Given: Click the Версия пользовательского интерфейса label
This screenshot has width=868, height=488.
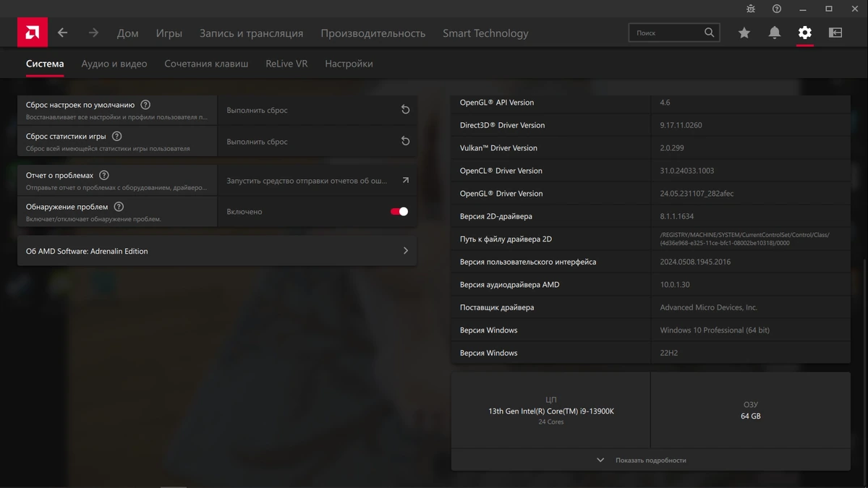Looking at the screenshot, I should pyautogui.click(x=528, y=262).
